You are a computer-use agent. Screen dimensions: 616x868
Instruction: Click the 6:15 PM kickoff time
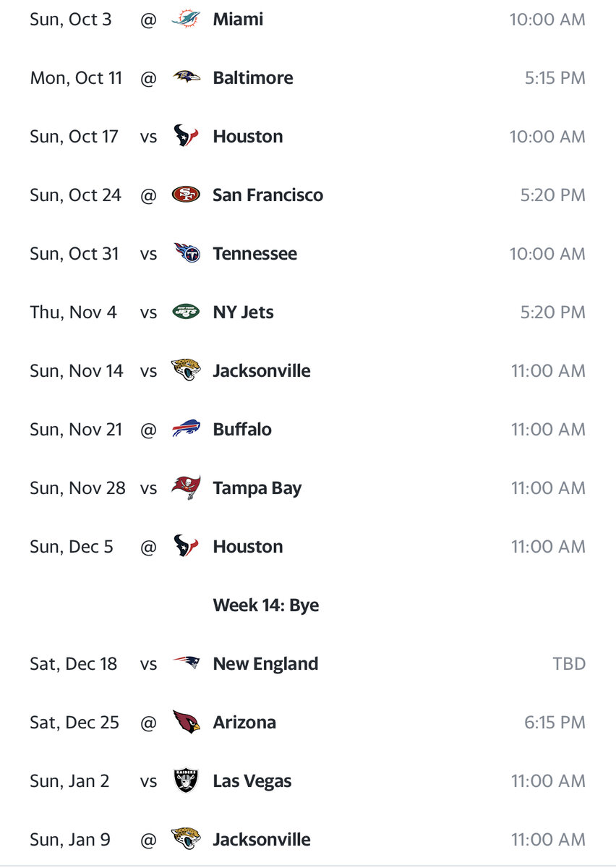coord(555,723)
